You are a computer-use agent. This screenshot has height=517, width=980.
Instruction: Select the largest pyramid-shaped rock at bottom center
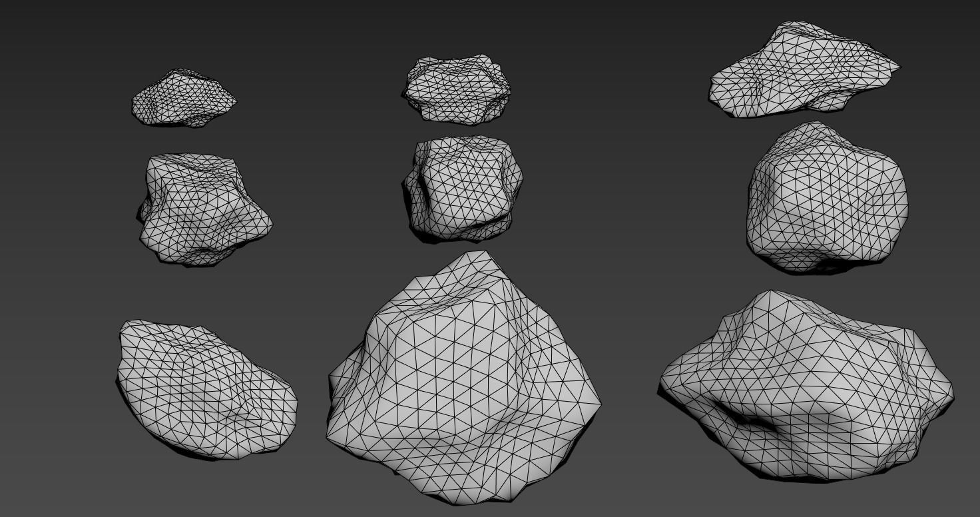(463, 378)
